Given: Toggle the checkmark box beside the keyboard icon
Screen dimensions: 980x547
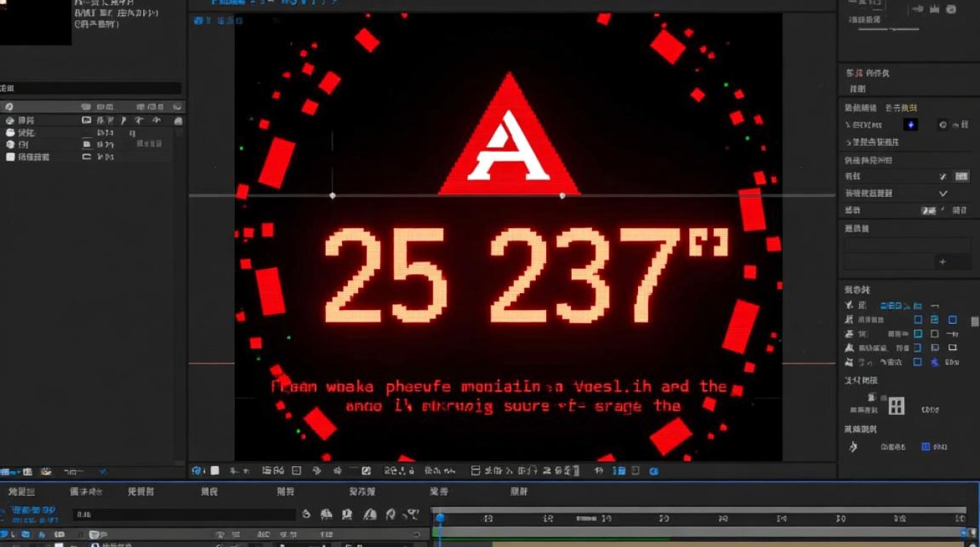Looking at the screenshot, I should [943, 176].
